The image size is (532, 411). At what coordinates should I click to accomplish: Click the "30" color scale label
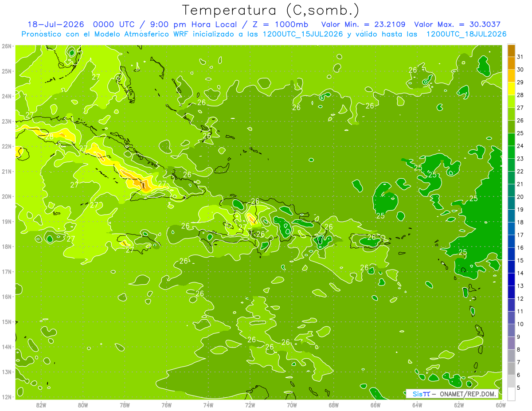(520, 70)
